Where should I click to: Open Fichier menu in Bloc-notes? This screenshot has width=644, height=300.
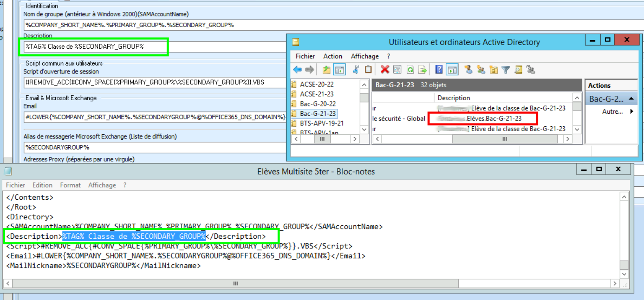[x=15, y=185]
